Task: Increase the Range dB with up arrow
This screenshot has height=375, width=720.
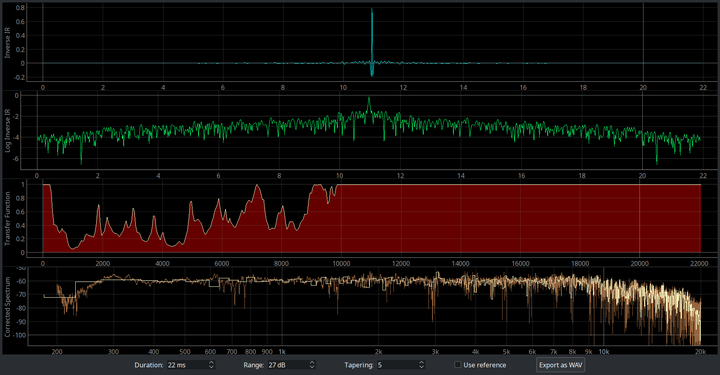Action: coord(312,363)
